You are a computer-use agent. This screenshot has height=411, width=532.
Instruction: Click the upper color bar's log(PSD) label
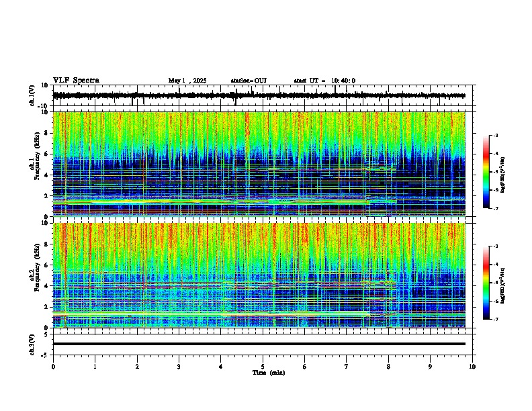pos(503,175)
